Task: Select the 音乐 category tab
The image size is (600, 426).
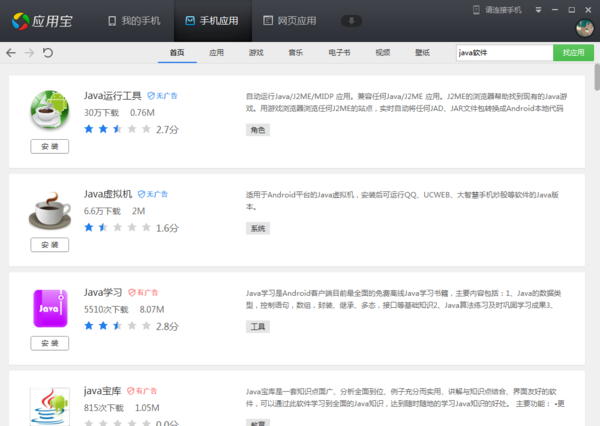Action: (296, 53)
